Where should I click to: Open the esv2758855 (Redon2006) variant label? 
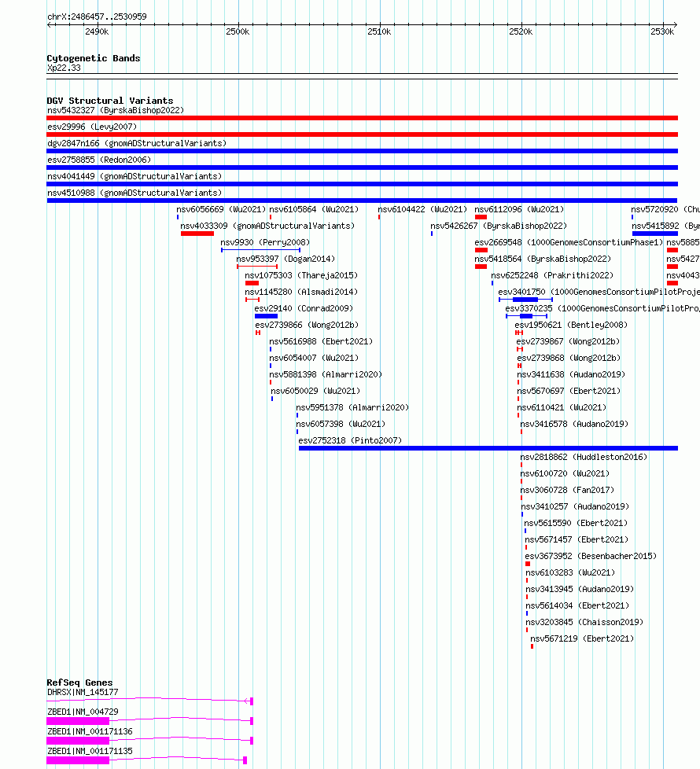point(99,160)
